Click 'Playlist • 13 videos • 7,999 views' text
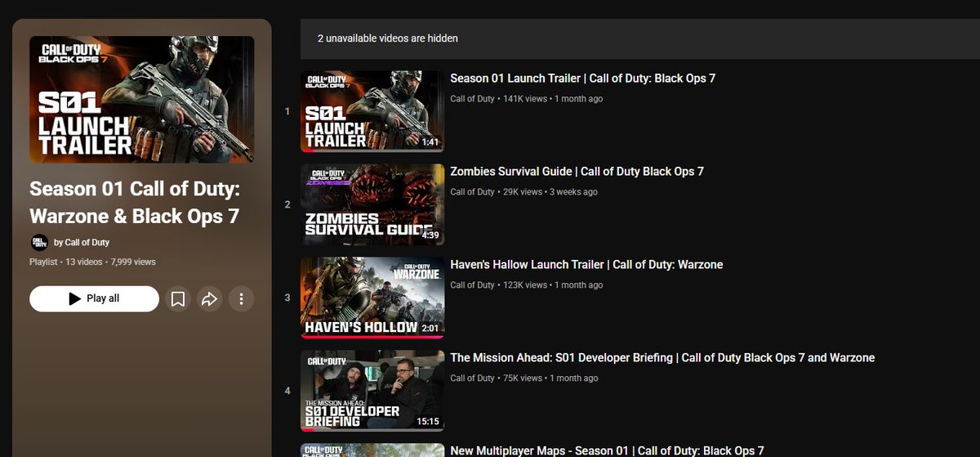Image resolution: width=980 pixels, height=457 pixels. coord(92,262)
